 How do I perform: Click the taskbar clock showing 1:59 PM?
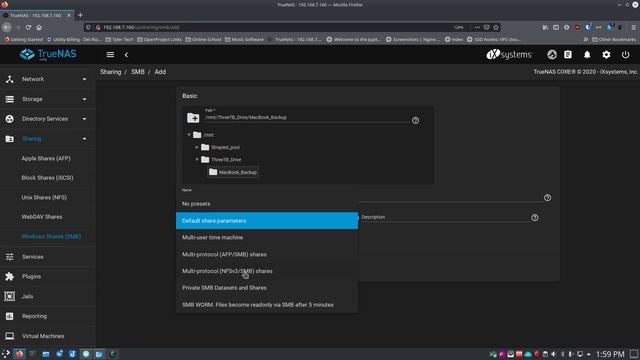click(610, 354)
